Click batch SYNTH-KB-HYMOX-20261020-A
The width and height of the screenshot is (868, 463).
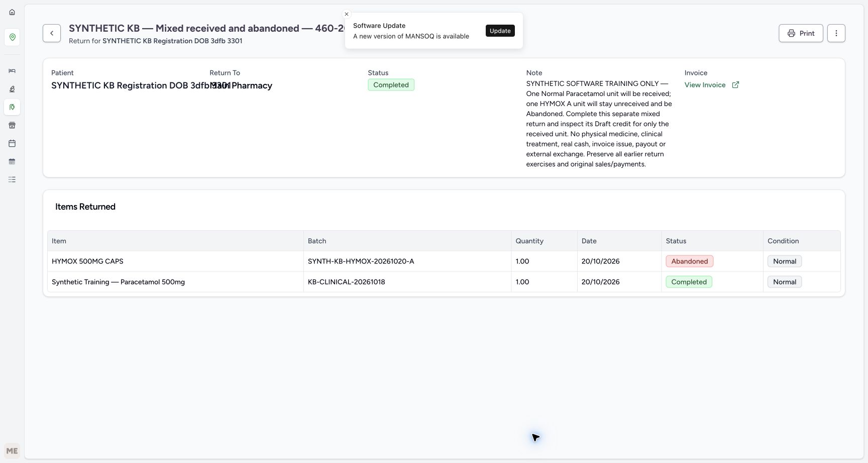click(361, 261)
